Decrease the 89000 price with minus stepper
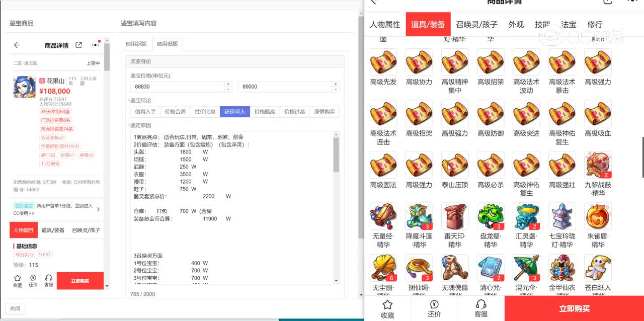The width and height of the screenshot is (644, 321). [336, 89]
